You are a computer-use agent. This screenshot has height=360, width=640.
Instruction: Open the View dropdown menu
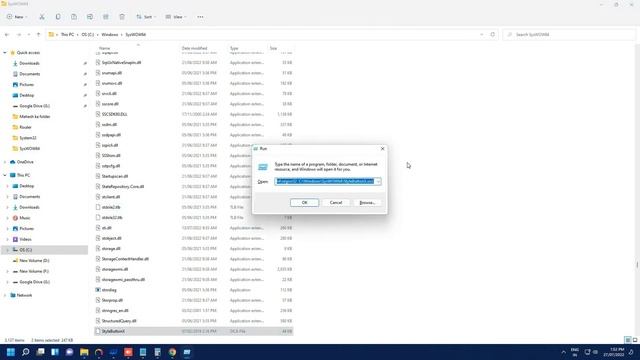pos(176,17)
